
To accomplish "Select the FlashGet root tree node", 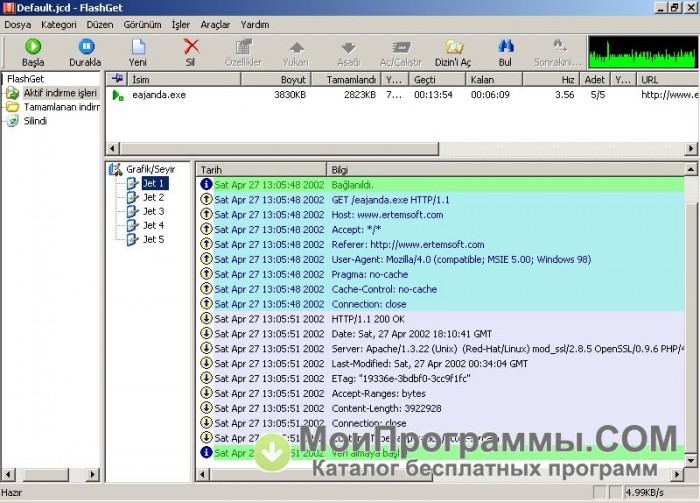I will click(x=25, y=79).
